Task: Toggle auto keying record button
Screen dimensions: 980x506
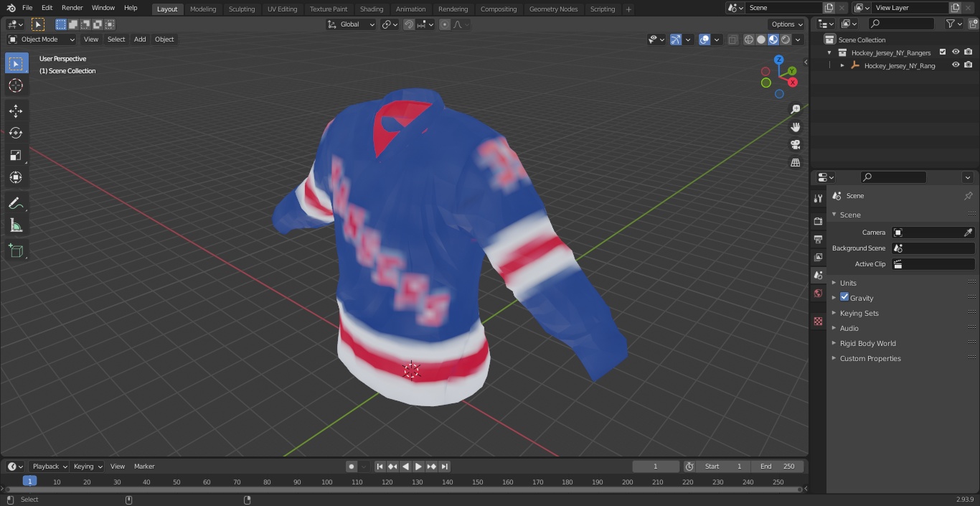Action: (352, 467)
